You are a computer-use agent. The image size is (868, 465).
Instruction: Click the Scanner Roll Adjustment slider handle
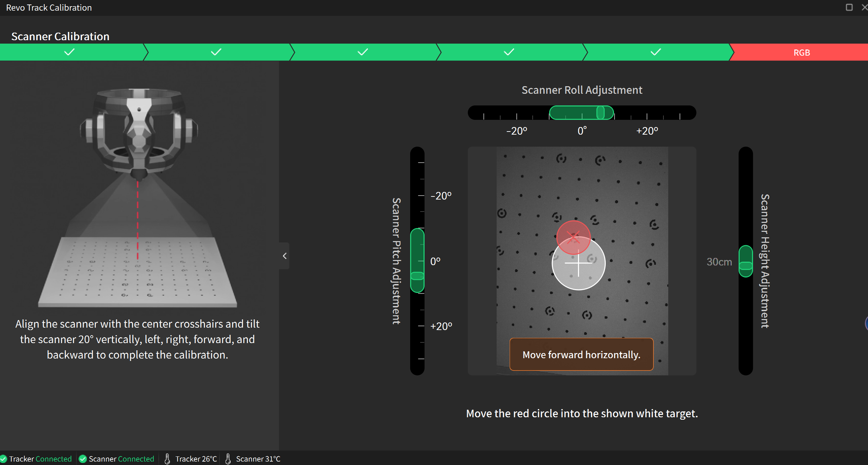click(x=600, y=113)
